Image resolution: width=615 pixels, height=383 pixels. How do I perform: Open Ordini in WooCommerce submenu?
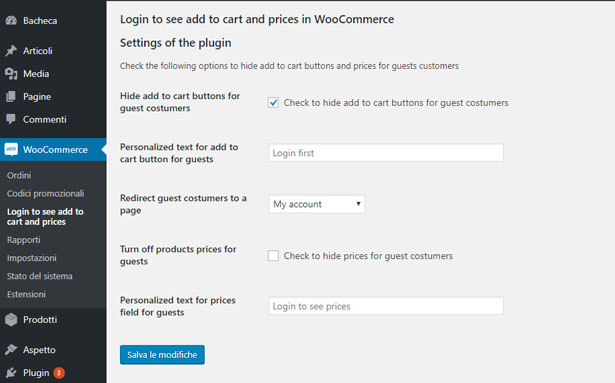click(x=19, y=175)
